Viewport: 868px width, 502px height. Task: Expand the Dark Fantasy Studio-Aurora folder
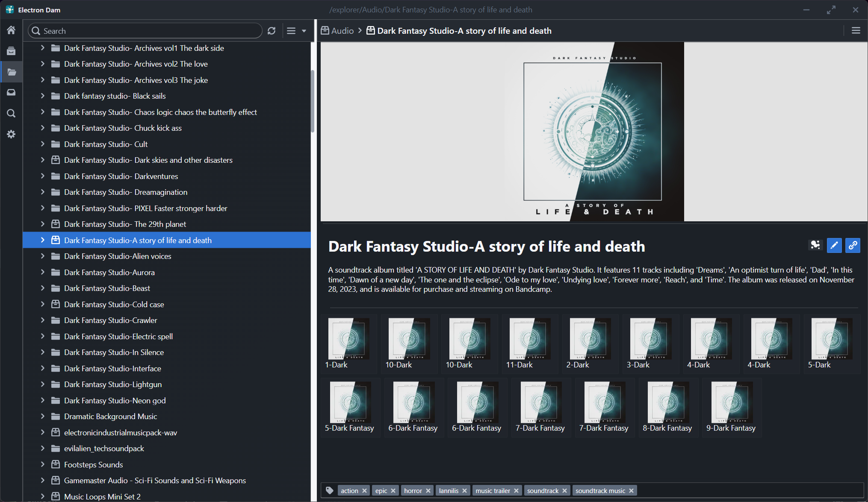[x=42, y=272]
